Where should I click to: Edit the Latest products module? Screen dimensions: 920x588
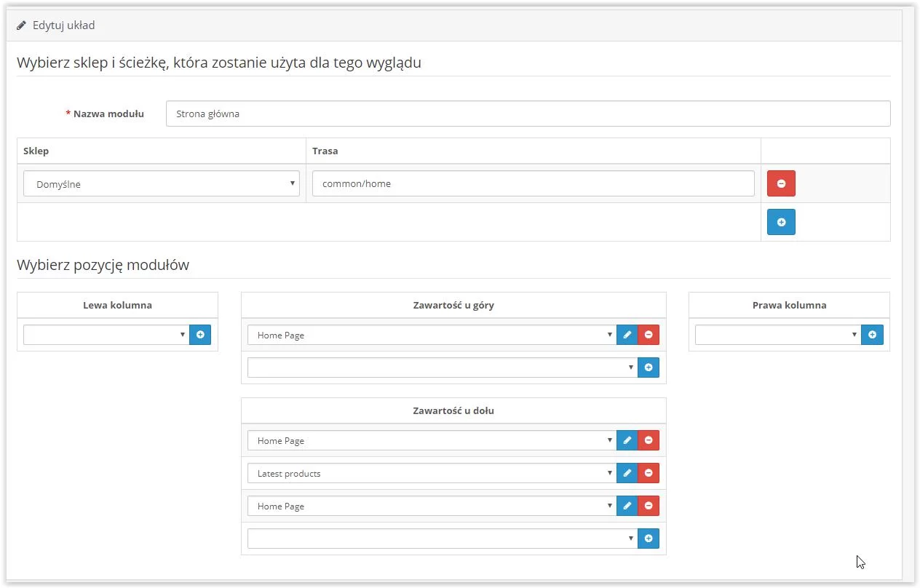pos(627,473)
